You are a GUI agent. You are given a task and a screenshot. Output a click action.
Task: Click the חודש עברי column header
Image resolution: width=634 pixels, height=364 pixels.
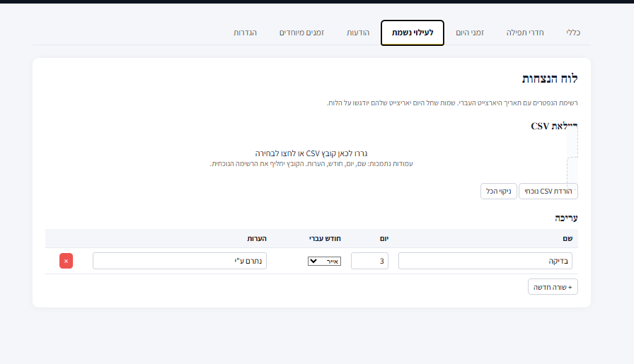pos(325,238)
